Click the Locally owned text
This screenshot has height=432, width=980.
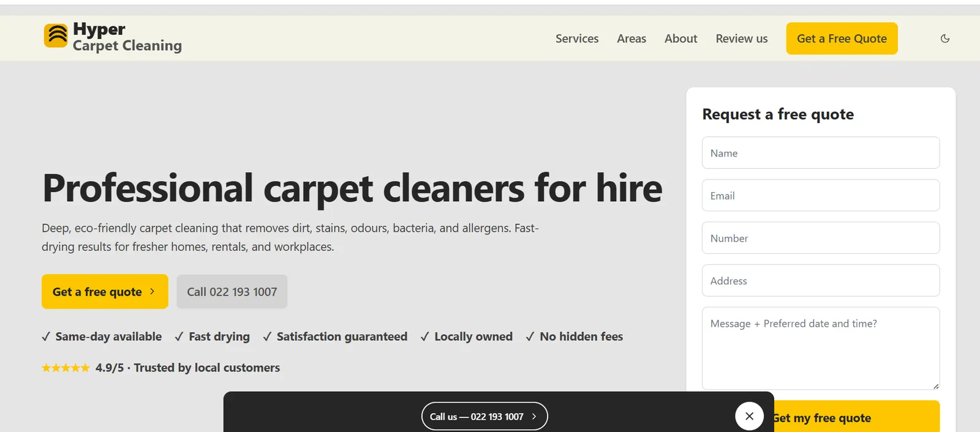473,337
